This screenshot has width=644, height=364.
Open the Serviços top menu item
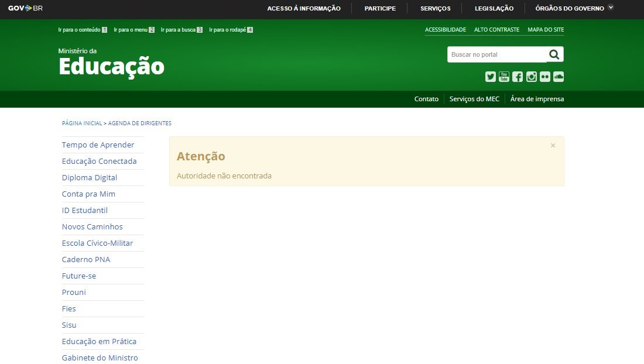[436, 8]
